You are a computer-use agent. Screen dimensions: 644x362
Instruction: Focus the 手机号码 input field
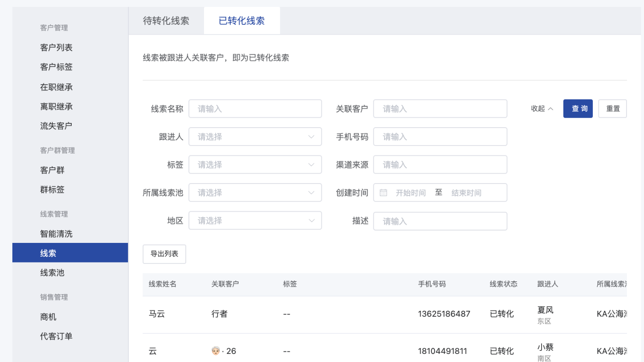click(440, 137)
